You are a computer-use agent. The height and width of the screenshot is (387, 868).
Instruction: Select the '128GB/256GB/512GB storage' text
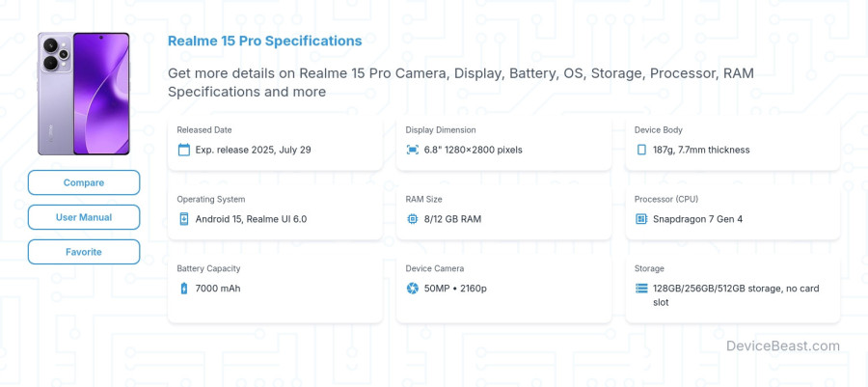pos(717,288)
